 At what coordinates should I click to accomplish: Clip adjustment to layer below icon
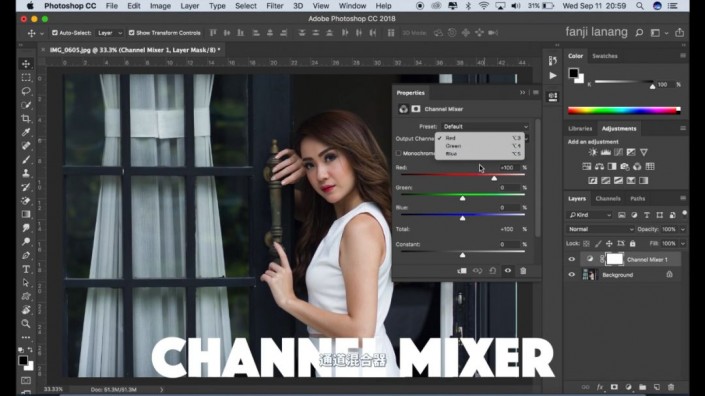click(462, 271)
